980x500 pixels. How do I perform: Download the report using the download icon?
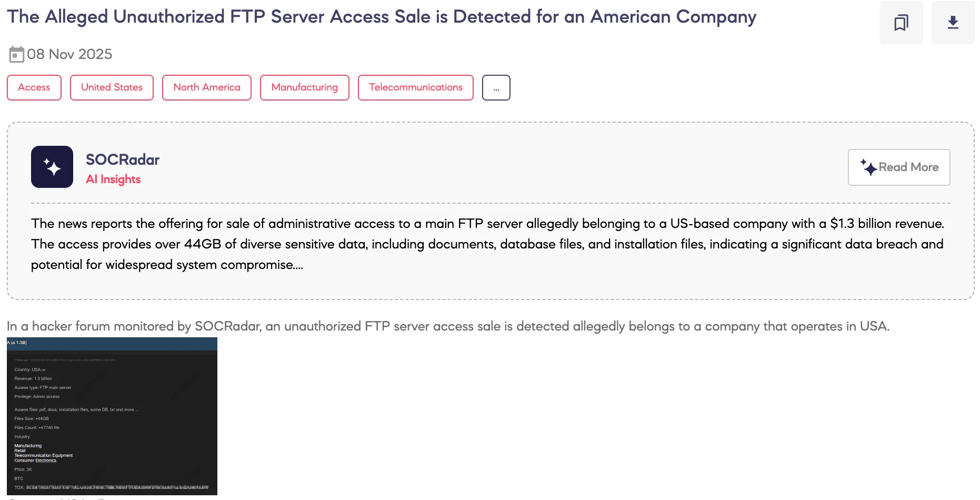point(953,23)
